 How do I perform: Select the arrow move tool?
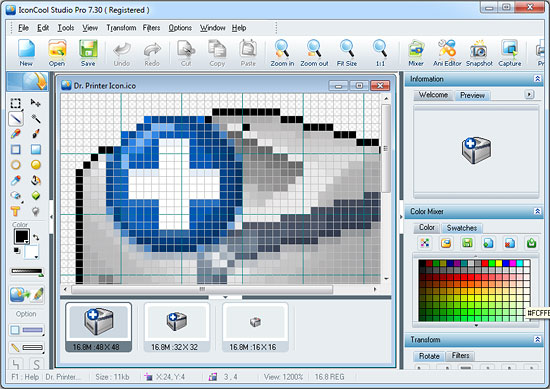pyautogui.click(x=35, y=103)
